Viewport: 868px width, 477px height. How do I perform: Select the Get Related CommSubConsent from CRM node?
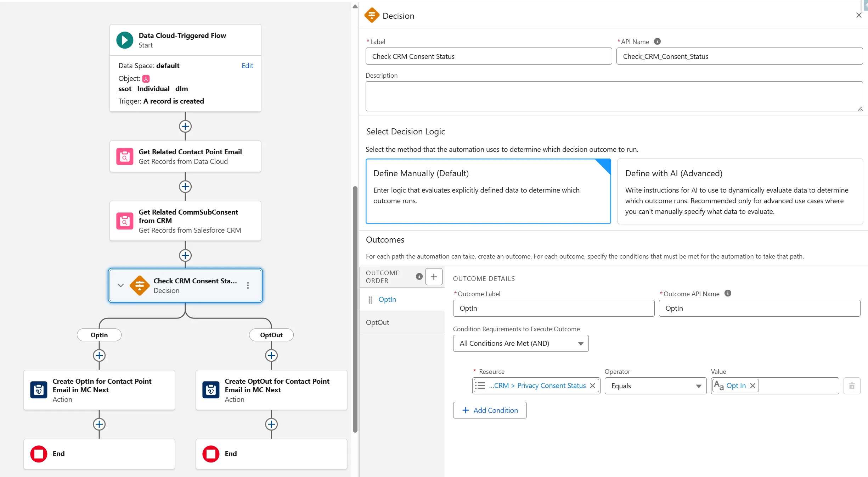pyautogui.click(x=185, y=221)
